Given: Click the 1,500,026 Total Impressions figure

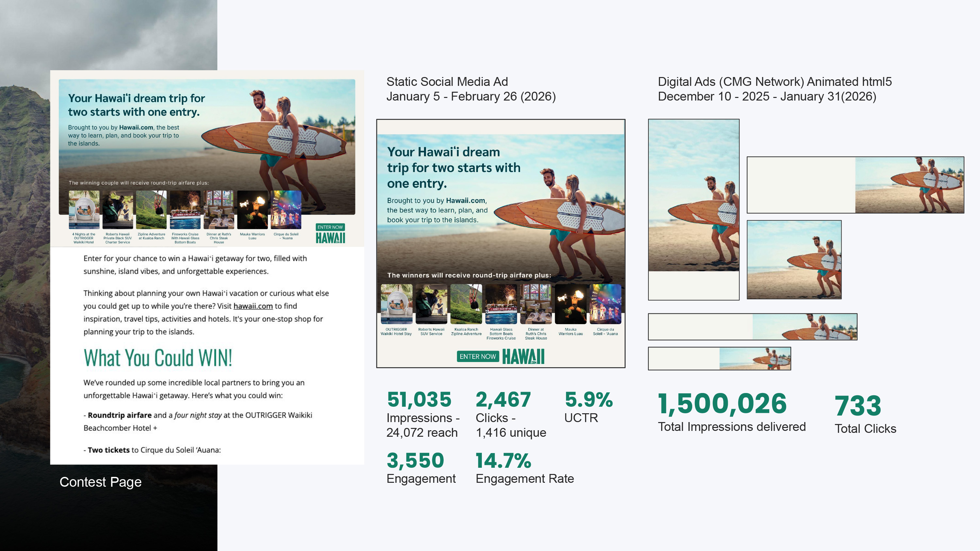Looking at the screenshot, I should (x=722, y=403).
